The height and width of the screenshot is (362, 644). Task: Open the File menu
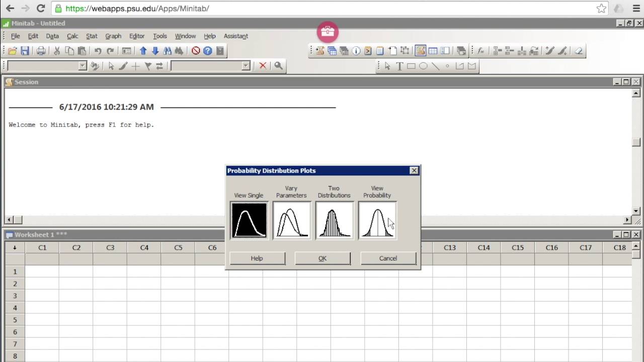pyautogui.click(x=15, y=36)
